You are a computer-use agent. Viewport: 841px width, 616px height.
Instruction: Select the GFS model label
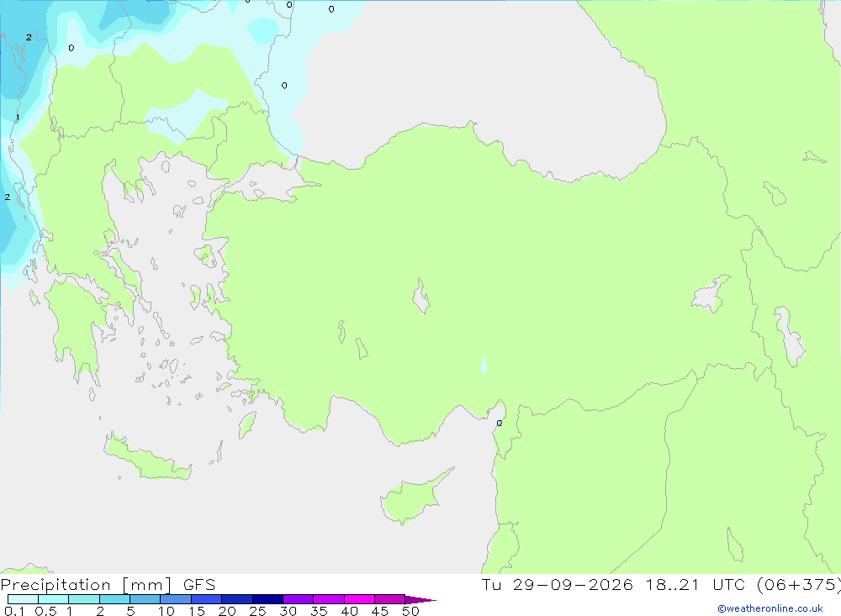199,585
